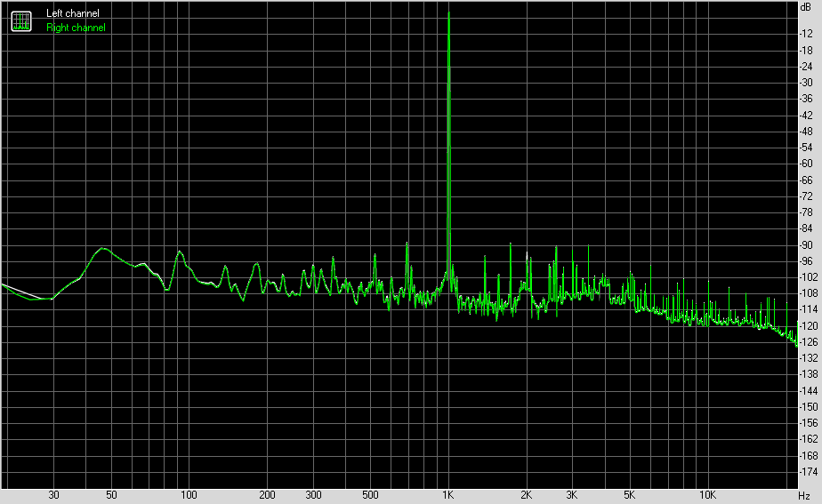Click the 50 Hz axis label
The width and height of the screenshot is (822, 504).
pyautogui.click(x=111, y=494)
